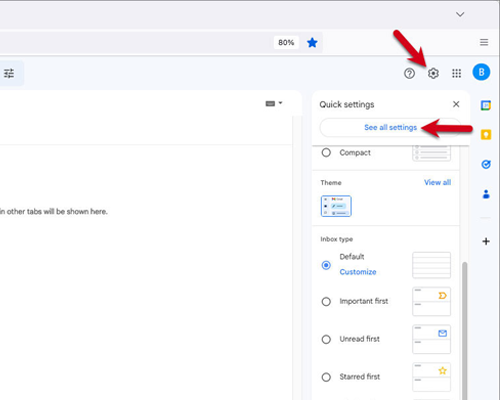Open input tools keyboard dropdown
The width and height of the screenshot is (500, 400).
click(274, 103)
